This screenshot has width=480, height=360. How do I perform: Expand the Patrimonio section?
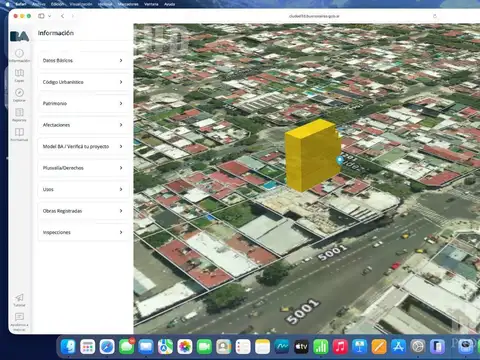click(83, 103)
